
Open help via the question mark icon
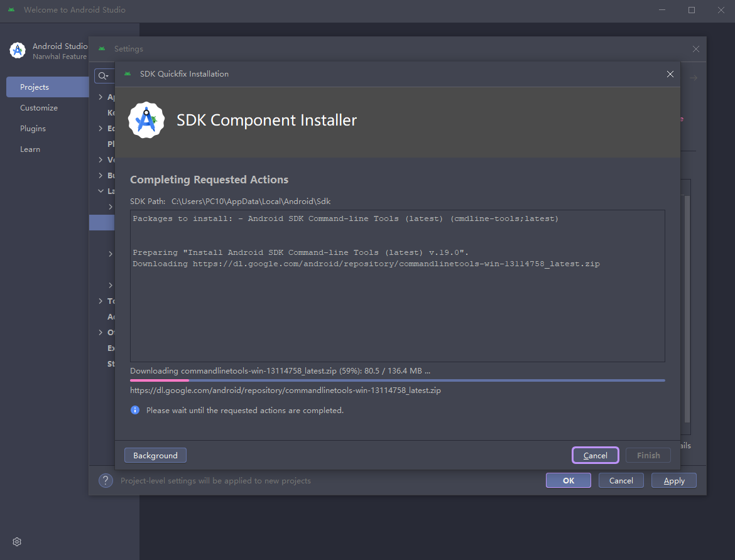pyautogui.click(x=106, y=481)
